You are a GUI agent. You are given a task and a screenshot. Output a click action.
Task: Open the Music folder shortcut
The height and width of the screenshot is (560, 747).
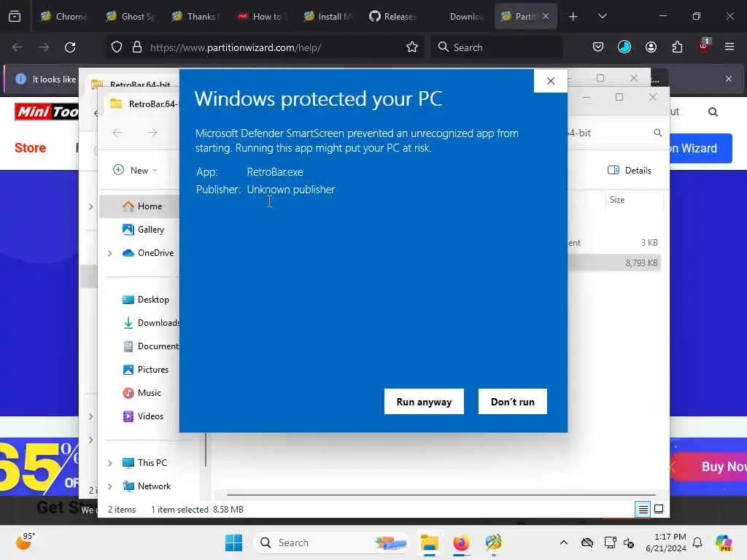pos(142,393)
